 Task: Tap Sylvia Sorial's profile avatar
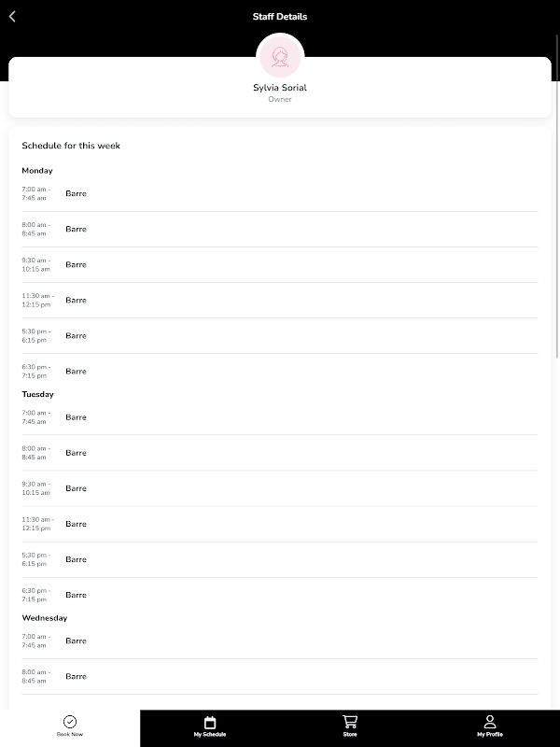coord(280,58)
